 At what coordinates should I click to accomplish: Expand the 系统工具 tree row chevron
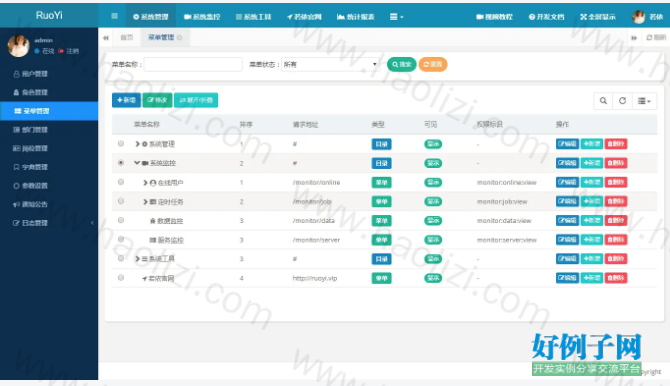tap(138, 259)
